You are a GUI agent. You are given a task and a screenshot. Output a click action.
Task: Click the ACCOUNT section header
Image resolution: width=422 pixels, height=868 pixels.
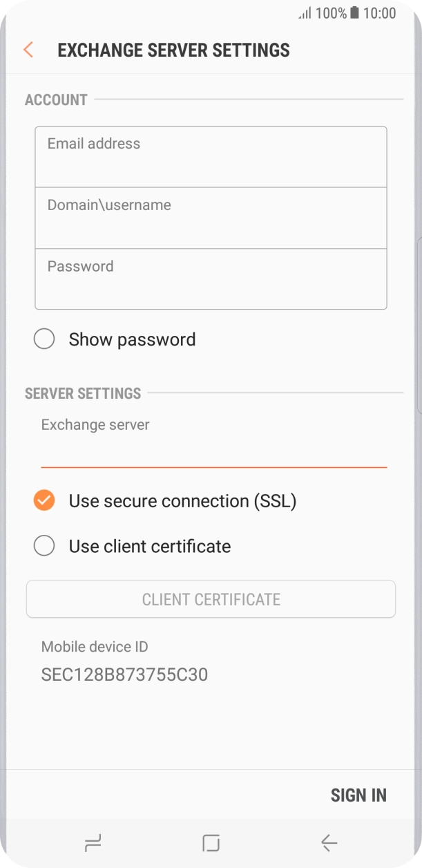click(x=55, y=100)
